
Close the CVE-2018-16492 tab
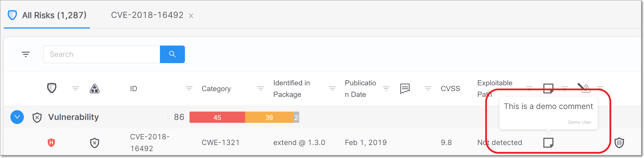point(191,16)
